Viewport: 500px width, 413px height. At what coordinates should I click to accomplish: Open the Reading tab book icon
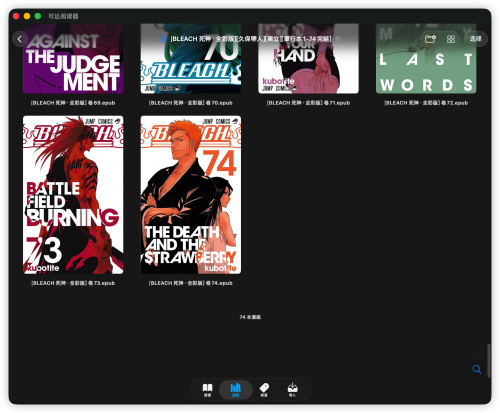(x=207, y=389)
